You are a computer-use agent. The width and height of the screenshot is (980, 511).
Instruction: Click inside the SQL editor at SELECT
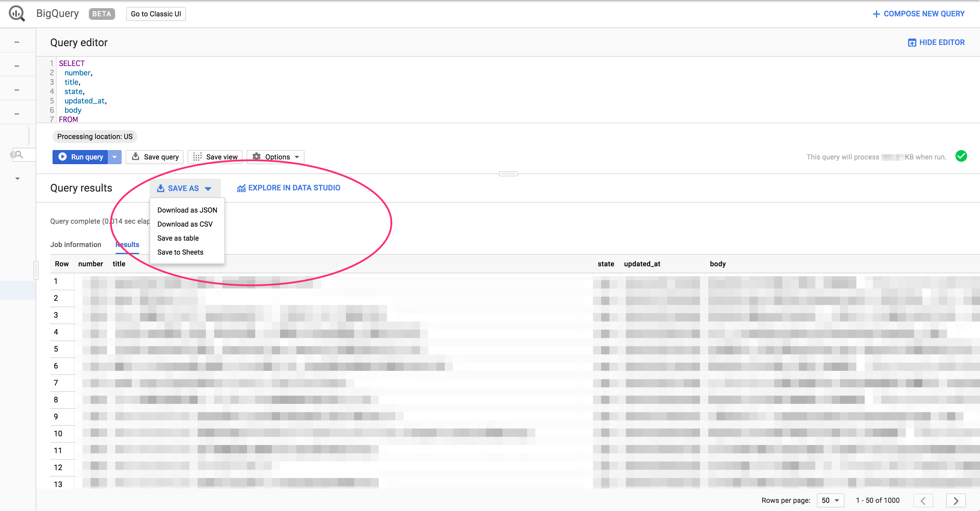(72, 63)
